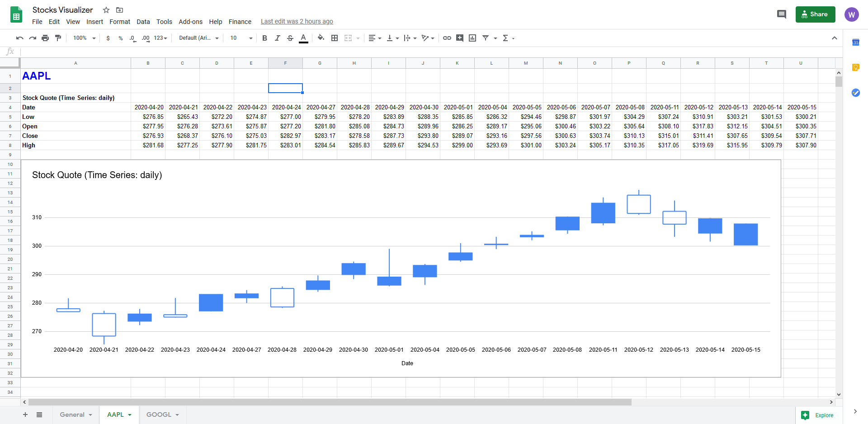This screenshot has height=424, width=868.
Task: Open the Insert menu
Action: tap(94, 22)
